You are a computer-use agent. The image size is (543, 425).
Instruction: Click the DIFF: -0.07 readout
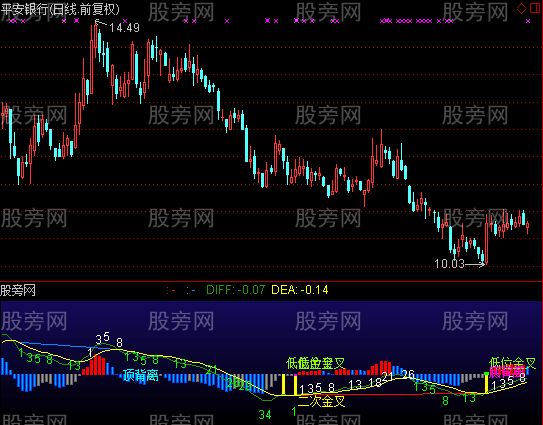[x=235, y=290]
